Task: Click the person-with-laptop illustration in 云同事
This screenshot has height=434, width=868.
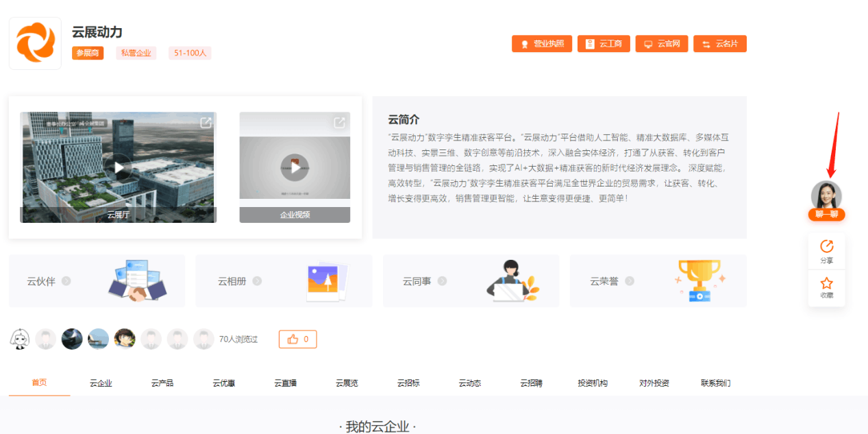Action: 512,280
